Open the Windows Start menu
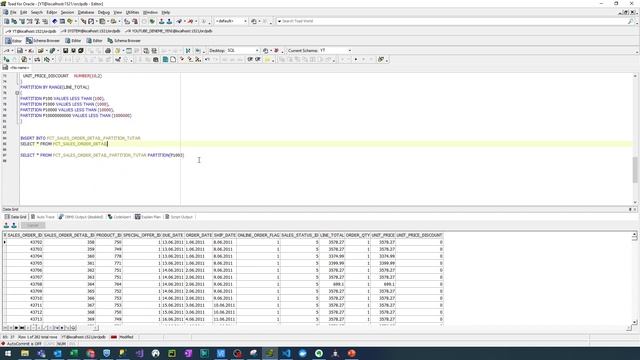The image size is (640, 360). click(x=8, y=353)
